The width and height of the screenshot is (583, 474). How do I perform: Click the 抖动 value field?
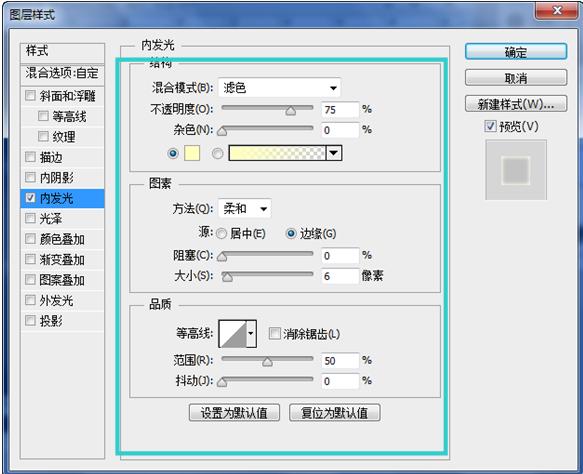pyautogui.click(x=340, y=381)
